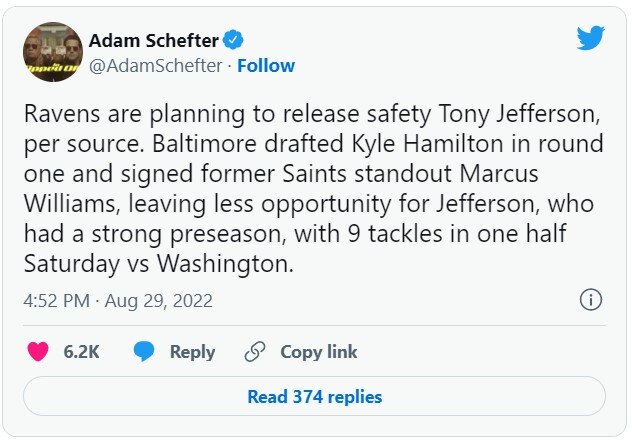Select the Copy link text
Image resolution: width=632 pixels, height=440 pixels.
point(318,352)
